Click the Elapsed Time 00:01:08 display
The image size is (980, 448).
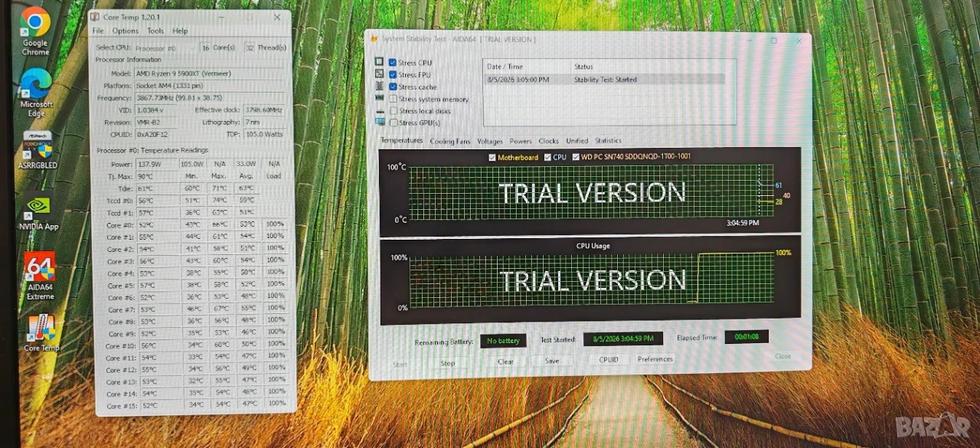[x=746, y=336]
